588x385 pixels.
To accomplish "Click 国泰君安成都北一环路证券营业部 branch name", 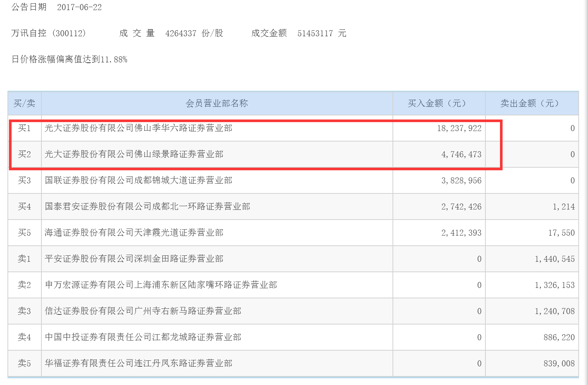I will pos(147,207).
